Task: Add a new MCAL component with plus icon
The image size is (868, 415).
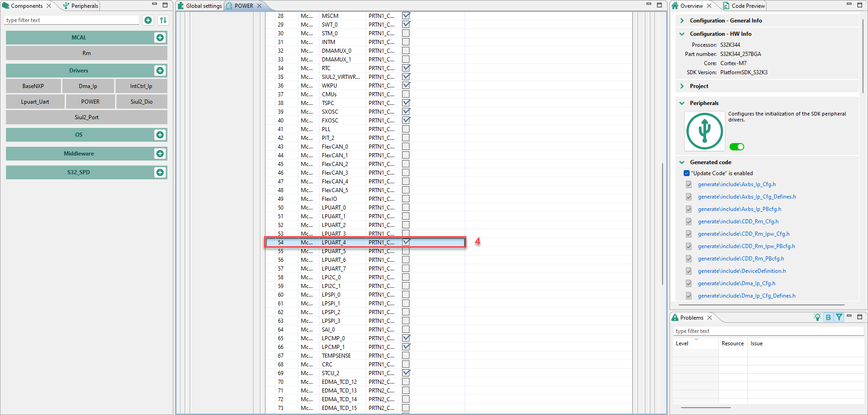Action: tap(160, 38)
